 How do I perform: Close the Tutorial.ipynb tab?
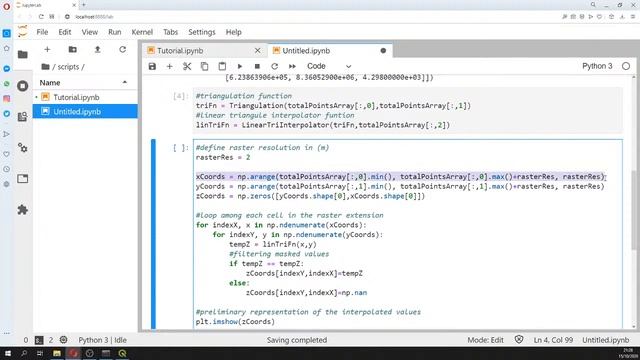[x=258, y=51]
